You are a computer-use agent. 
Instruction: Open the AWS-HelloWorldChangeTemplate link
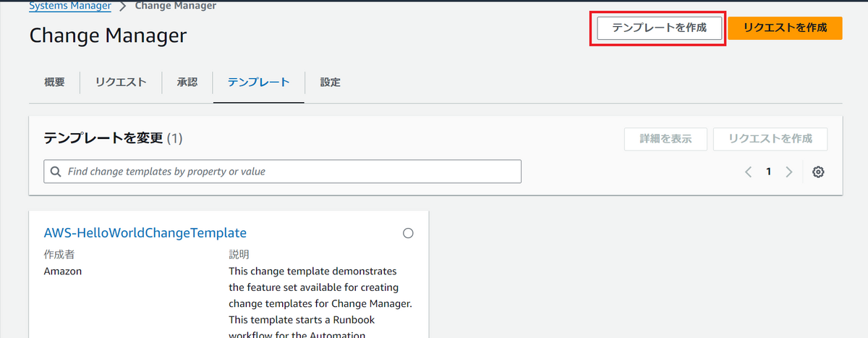click(145, 233)
